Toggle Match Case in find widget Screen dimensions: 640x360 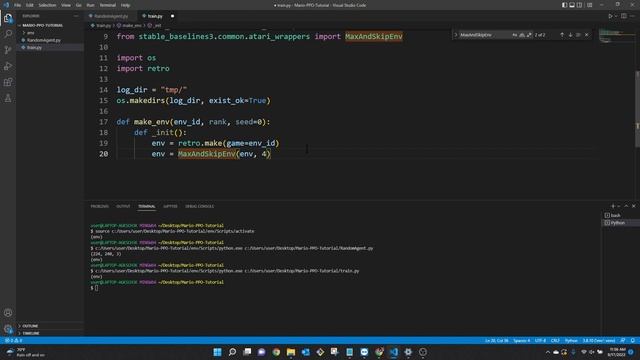coord(515,35)
